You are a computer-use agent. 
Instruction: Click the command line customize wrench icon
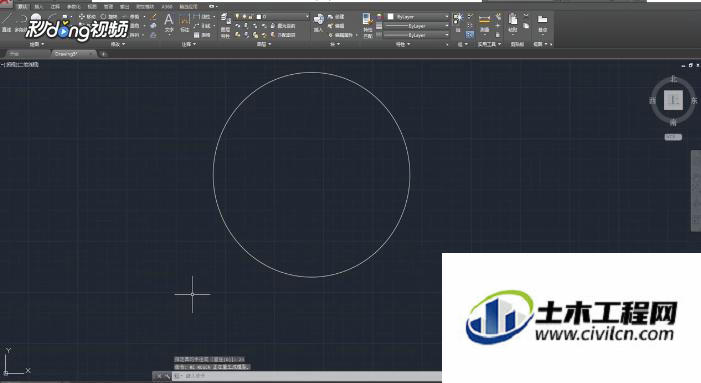tap(167, 376)
